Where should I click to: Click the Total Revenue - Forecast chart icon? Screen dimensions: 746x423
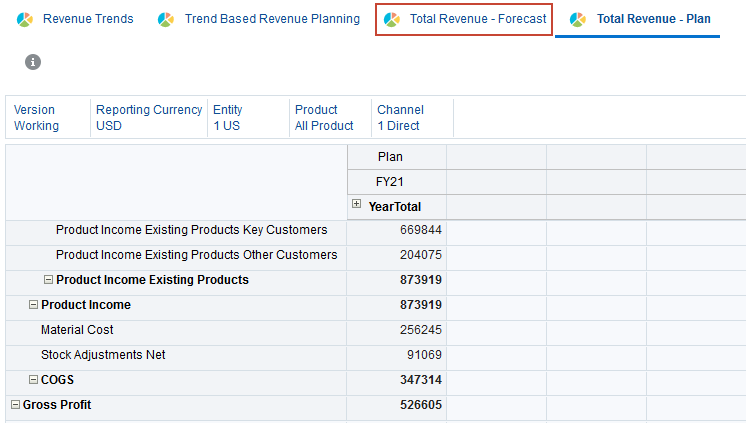[392, 20]
